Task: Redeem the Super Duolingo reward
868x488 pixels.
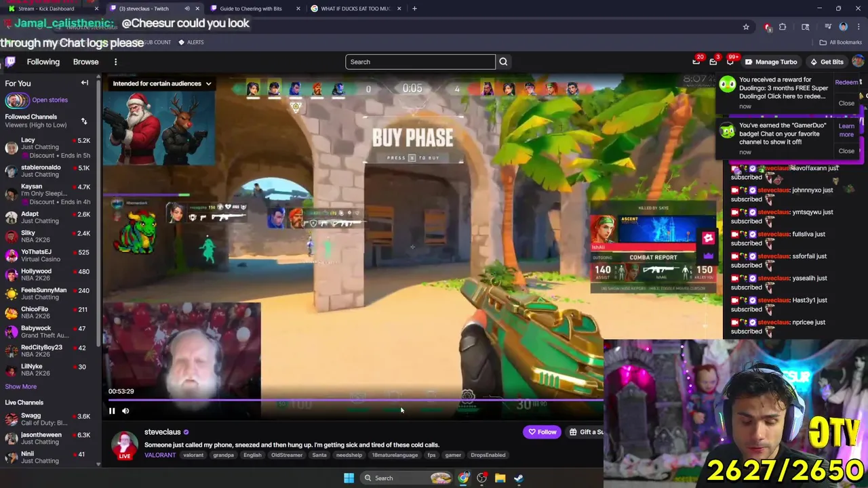Action: [x=846, y=83]
